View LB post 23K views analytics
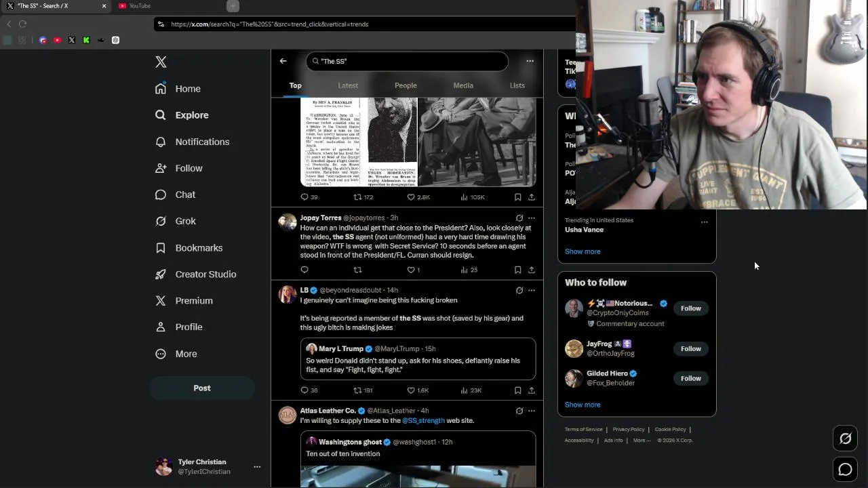Screen dimensions: 868x488 point(471,390)
